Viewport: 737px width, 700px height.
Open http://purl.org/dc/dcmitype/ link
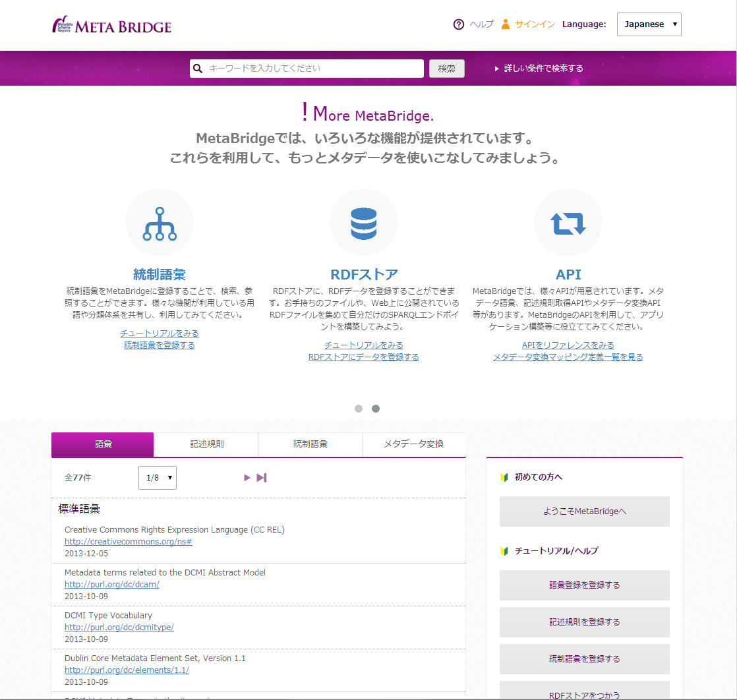point(119,627)
